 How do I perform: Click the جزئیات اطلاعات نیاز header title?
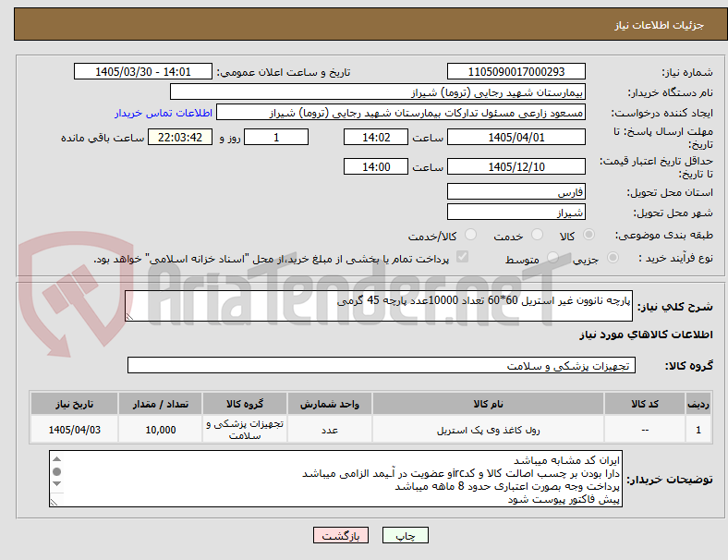659,25
